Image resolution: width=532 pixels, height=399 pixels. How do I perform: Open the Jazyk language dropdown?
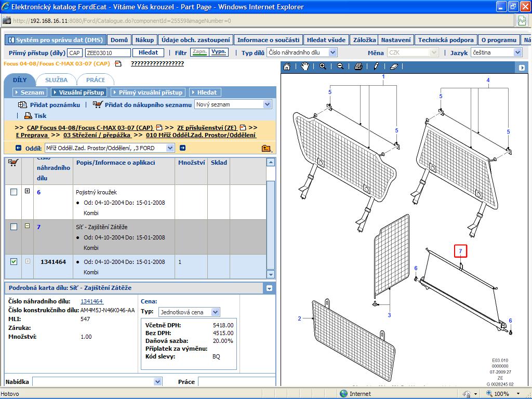[517, 52]
